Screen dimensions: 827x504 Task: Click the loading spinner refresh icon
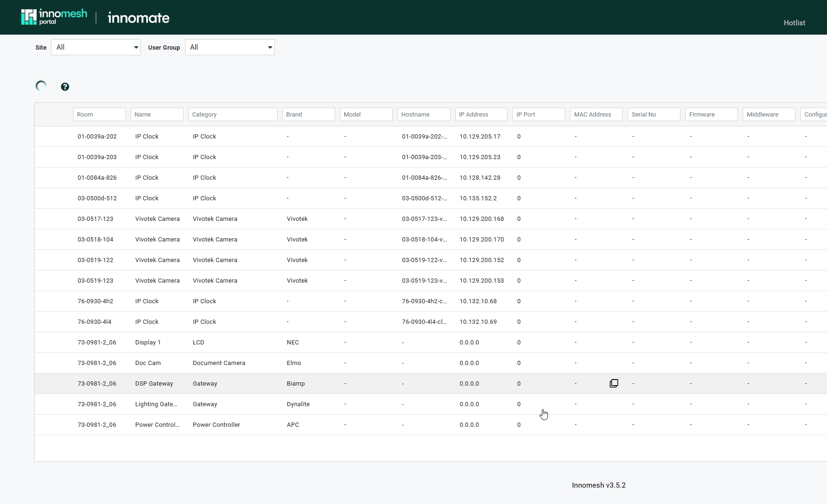coord(41,86)
